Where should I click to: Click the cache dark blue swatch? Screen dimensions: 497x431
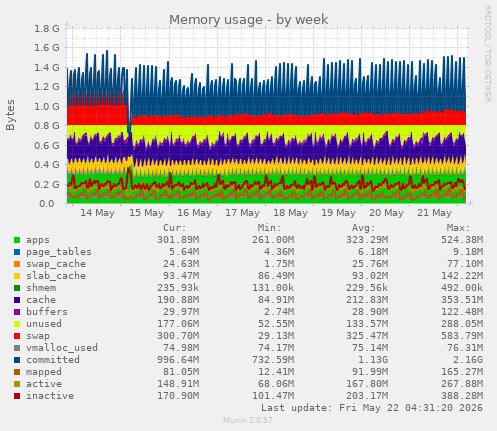click(x=17, y=300)
